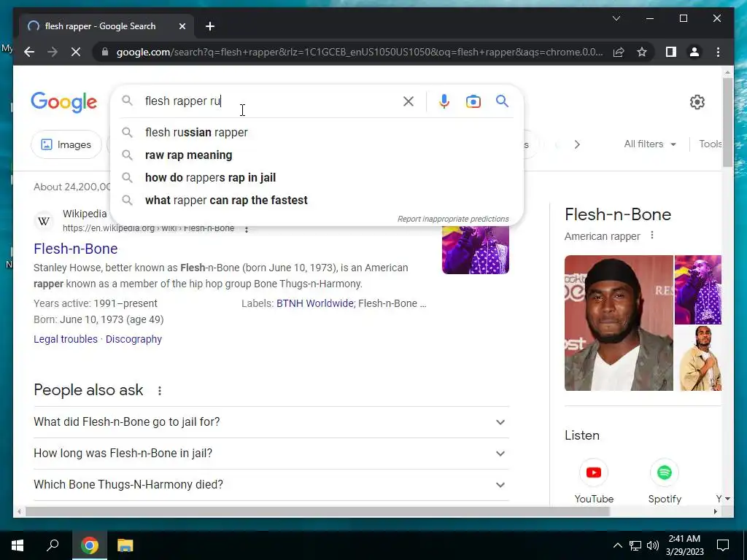Expand What did Flesh-n-Bone go to jail for

[271, 422]
